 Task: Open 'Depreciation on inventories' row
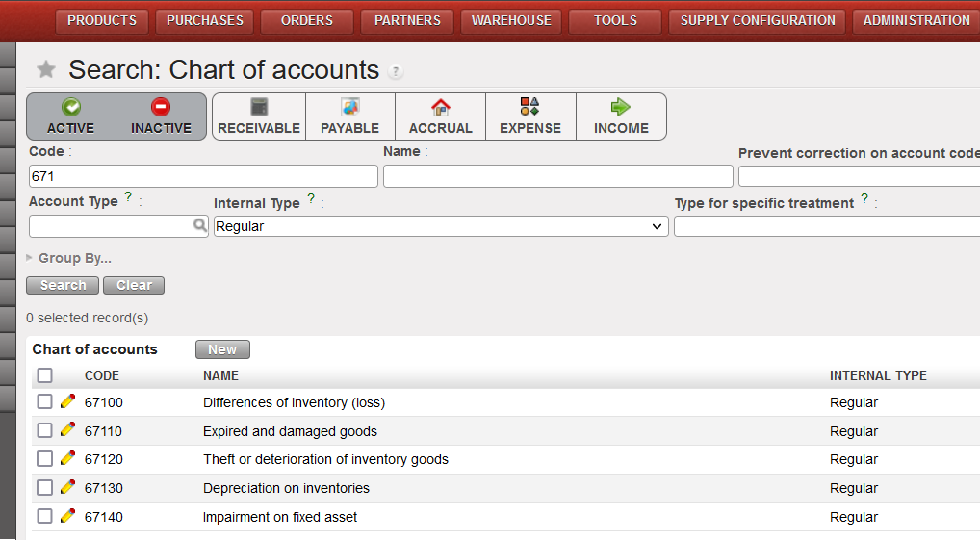[x=286, y=488]
